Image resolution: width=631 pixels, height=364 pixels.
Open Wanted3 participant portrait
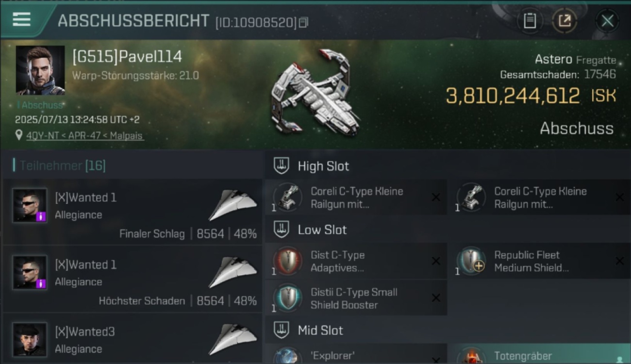click(x=30, y=339)
